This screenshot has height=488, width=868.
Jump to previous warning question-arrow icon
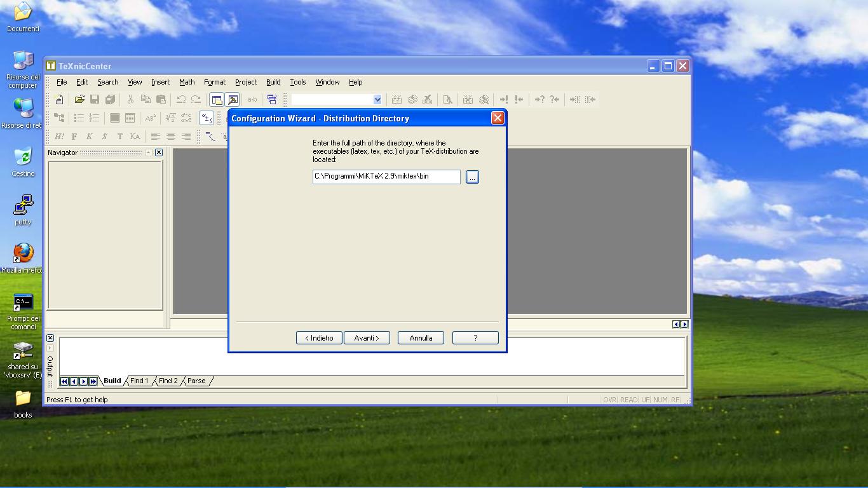pyautogui.click(x=555, y=99)
